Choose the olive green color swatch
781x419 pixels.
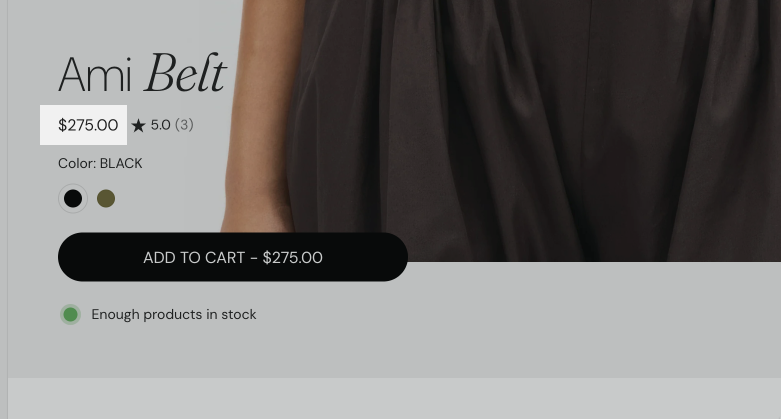[x=106, y=199]
